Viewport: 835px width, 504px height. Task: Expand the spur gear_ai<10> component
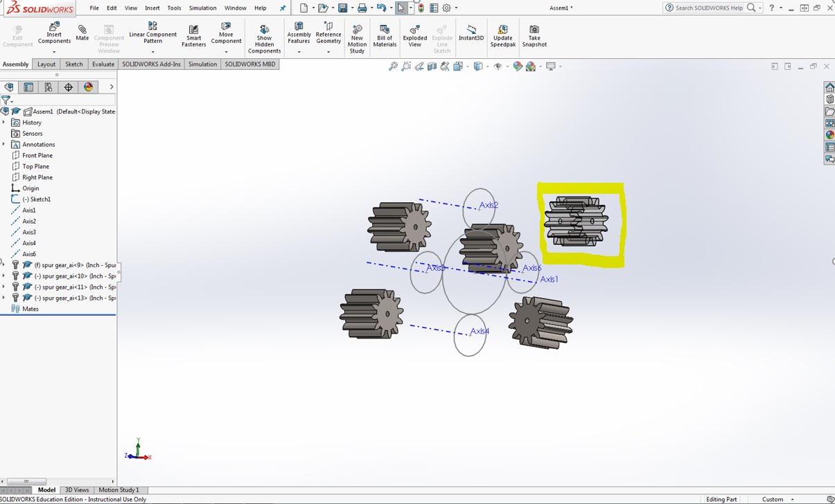pyautogui.click(x=3, y=276)
